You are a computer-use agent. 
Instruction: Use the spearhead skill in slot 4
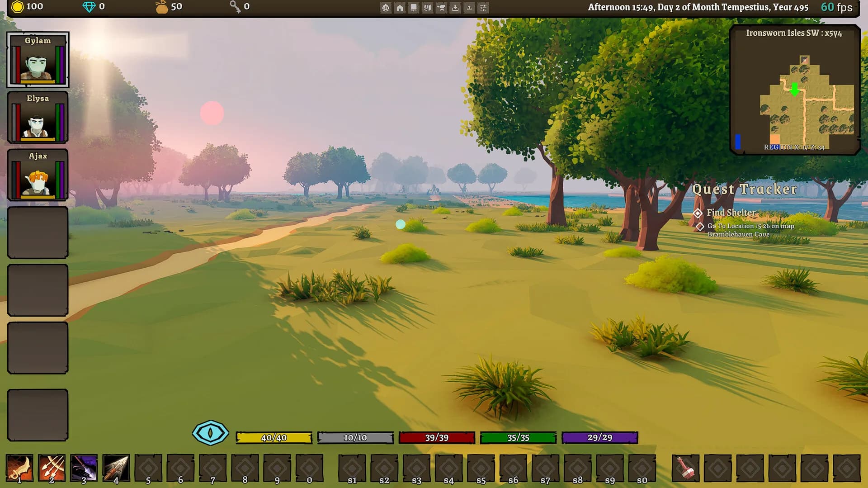[x=116, y=468]
